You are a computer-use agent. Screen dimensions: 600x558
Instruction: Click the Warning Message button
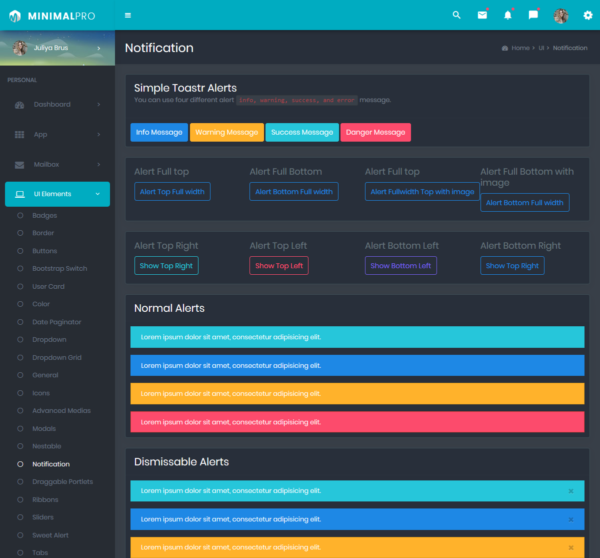click(x=227, y=132)
